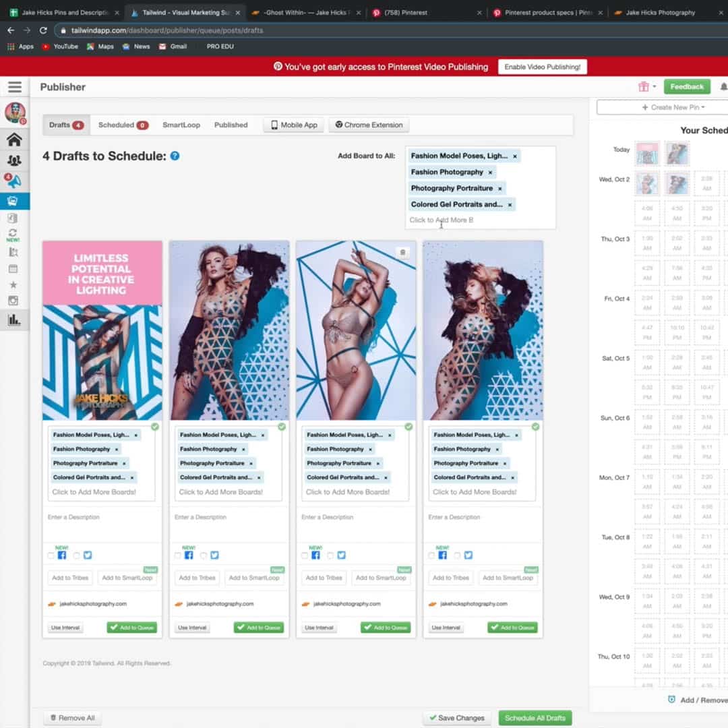The width and height of the screenshot is (728, 728).
Task: Open the Tribes people icon in sidebar
Action: click(x=14, y=160)
